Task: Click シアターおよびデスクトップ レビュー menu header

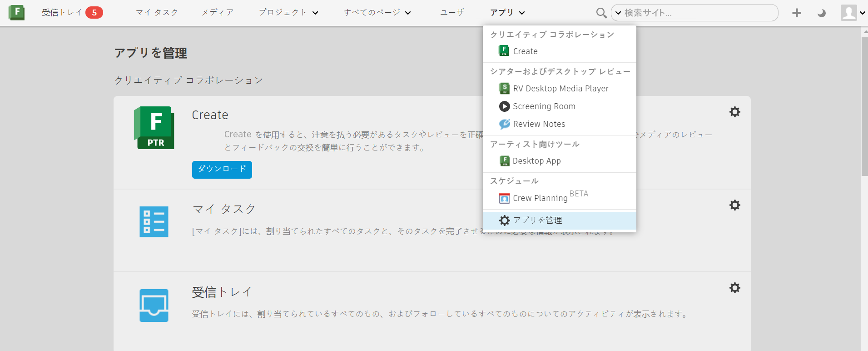Action: coord(560,71)
